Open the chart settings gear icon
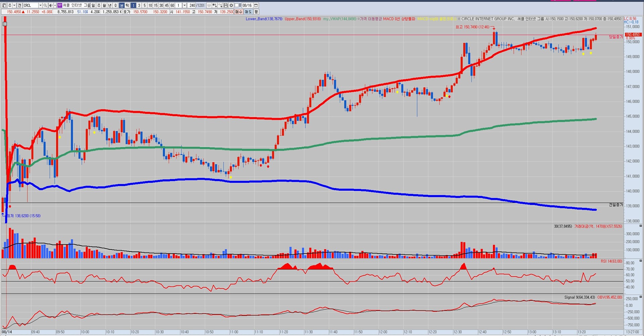644x336 pixels. pyautogui.click(x=231, y=5)
